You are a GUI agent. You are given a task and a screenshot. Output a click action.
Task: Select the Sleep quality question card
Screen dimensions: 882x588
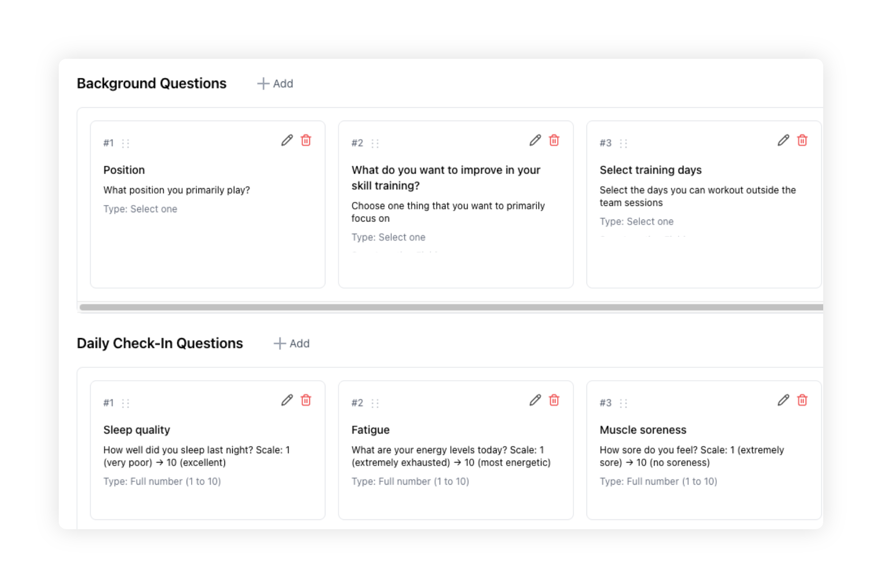[208, 450]
